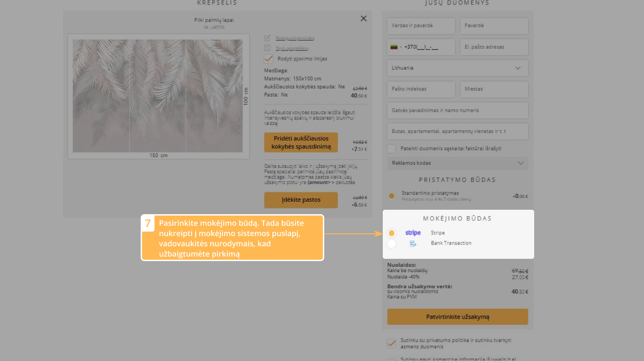Click the palm leaves wallpaper preview
This screenshot has height=361, width=644.
click(158, 95)
